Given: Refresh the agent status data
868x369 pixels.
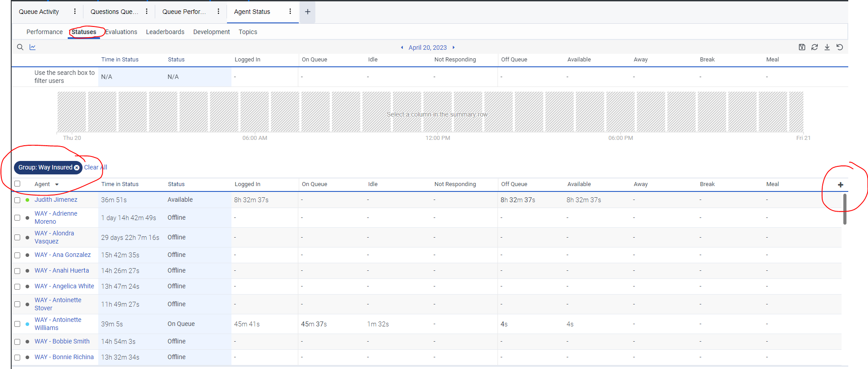Looking at the screenshot, I should tap(814, 47).
